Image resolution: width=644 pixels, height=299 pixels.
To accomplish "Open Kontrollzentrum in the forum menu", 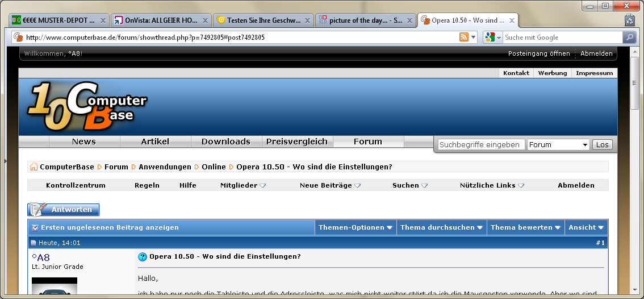I will click(x=76, y=185).
